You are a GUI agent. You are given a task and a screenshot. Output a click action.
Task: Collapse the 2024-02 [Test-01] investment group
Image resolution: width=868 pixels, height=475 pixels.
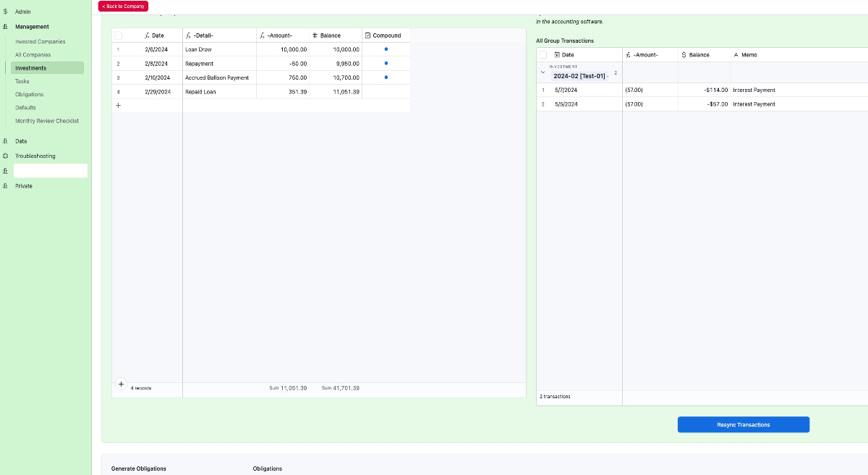[543, 72]
